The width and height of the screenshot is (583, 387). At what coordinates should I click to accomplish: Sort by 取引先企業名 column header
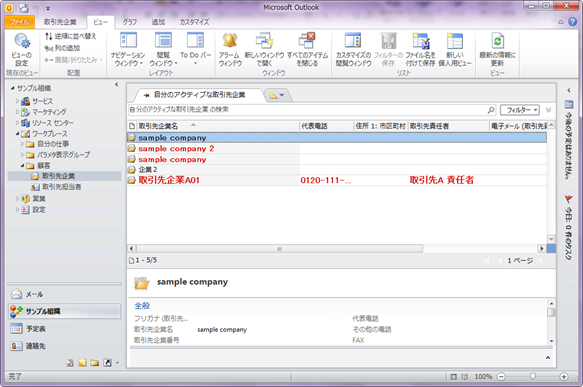coord(218,126)
